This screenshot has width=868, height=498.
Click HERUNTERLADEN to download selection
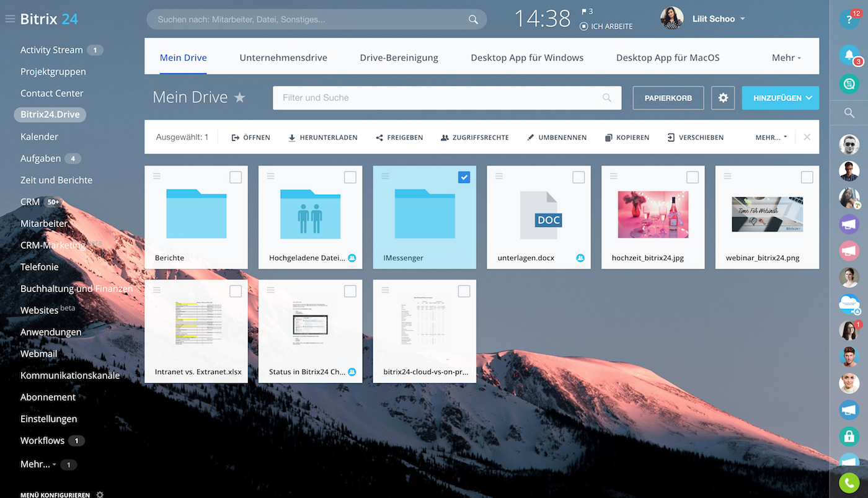tap(323, 137)
